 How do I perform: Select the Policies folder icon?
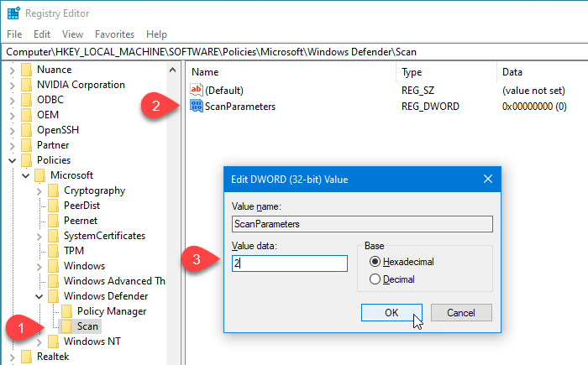[26, 160]
